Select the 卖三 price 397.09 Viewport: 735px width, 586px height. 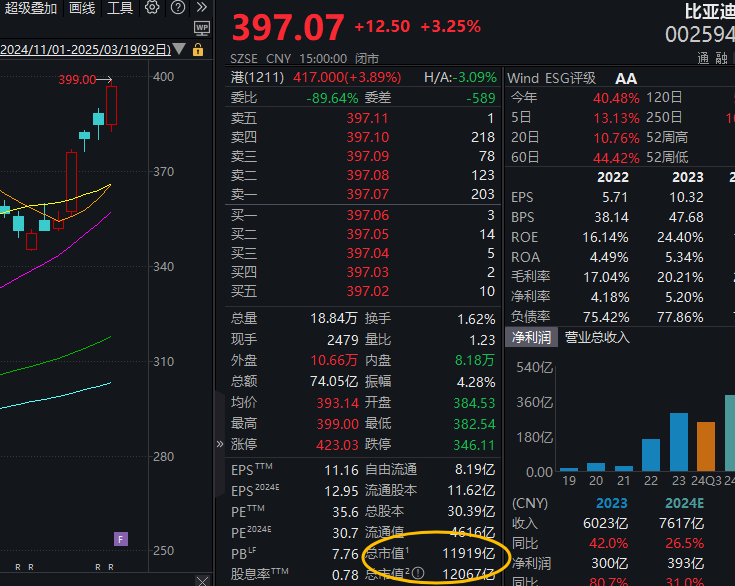(368, 156)
